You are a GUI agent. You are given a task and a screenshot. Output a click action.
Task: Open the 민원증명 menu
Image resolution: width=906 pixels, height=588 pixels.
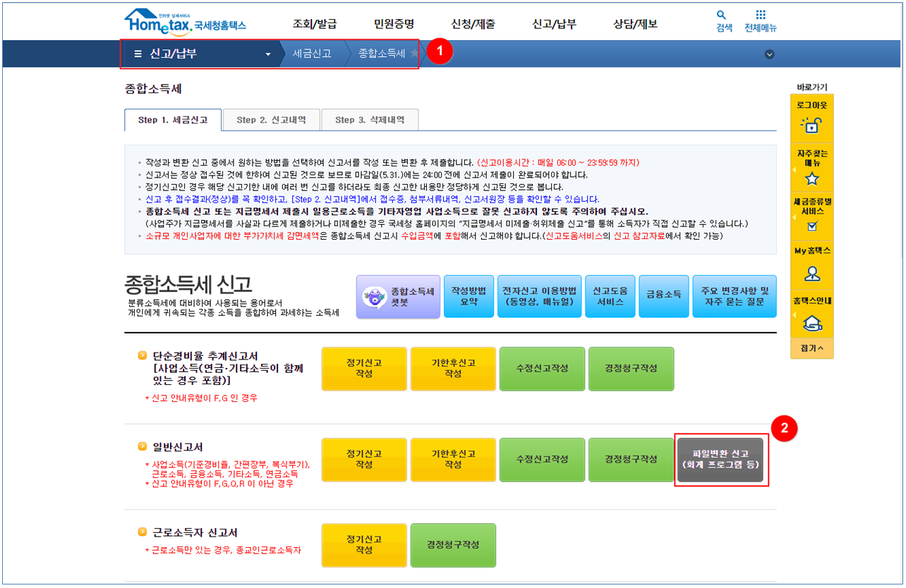(394, 24)
